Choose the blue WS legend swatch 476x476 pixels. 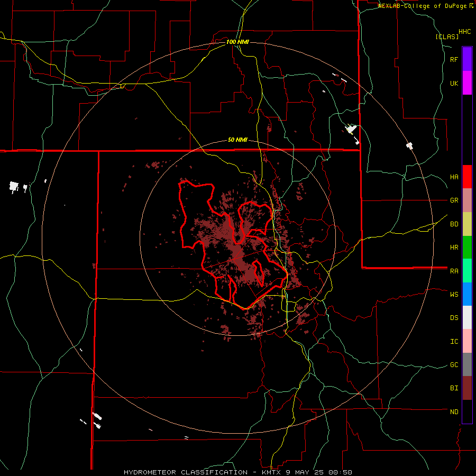[467, 294]
